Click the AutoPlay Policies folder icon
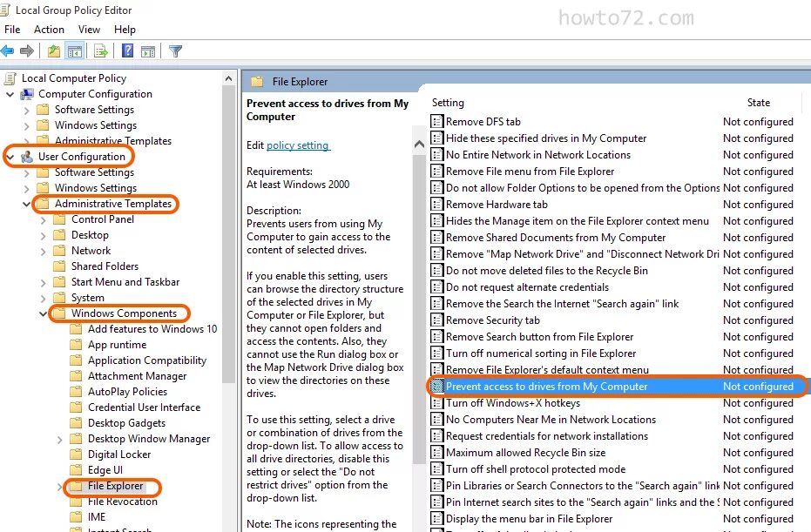The image size is (811, 532). (x=77, y=391)
